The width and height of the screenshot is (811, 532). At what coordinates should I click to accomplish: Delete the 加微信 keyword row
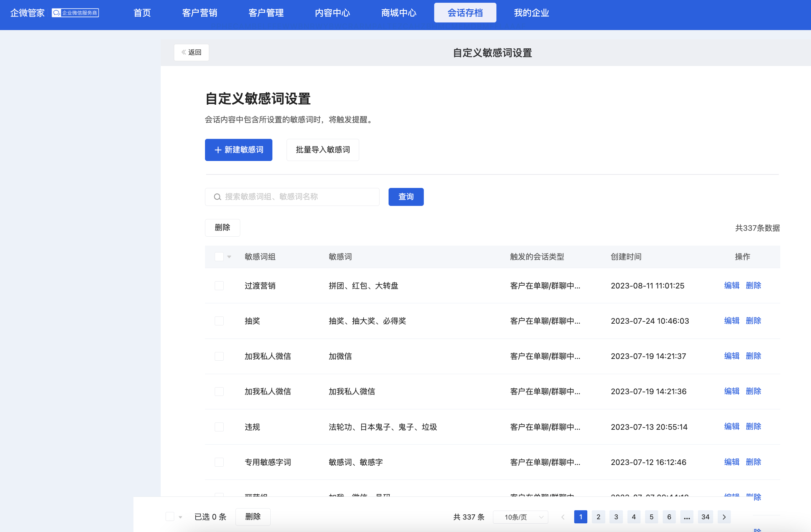coord(754,356)
